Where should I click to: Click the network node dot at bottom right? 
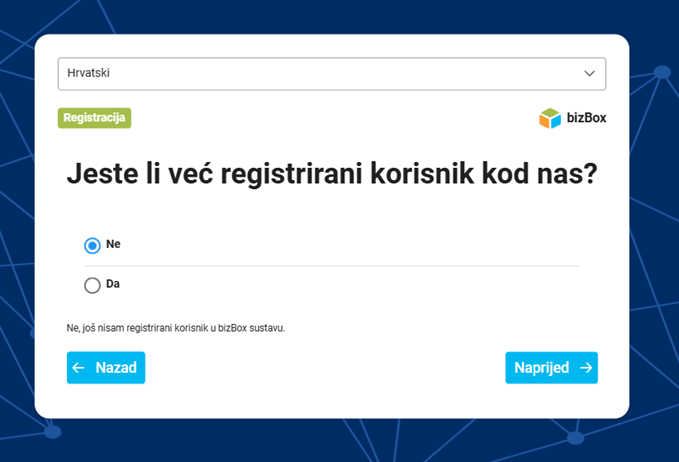[x=576, y=438]
